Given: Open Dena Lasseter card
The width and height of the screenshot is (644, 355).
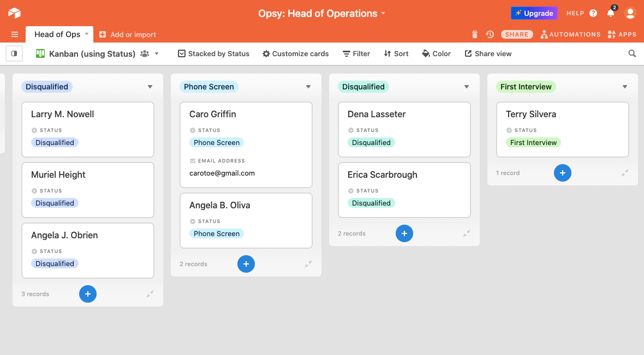Looking at the screenshot, I should point(404,130).
